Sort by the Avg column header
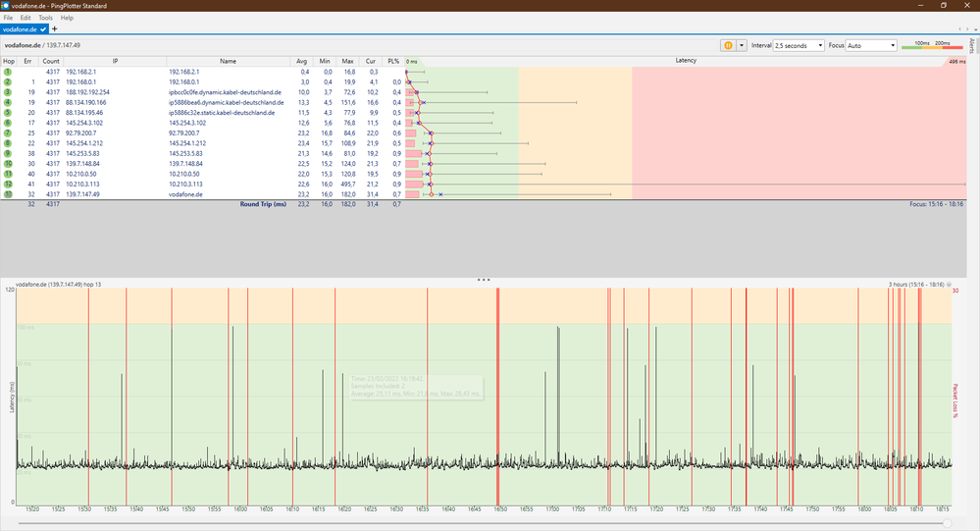 pos(304,61)
